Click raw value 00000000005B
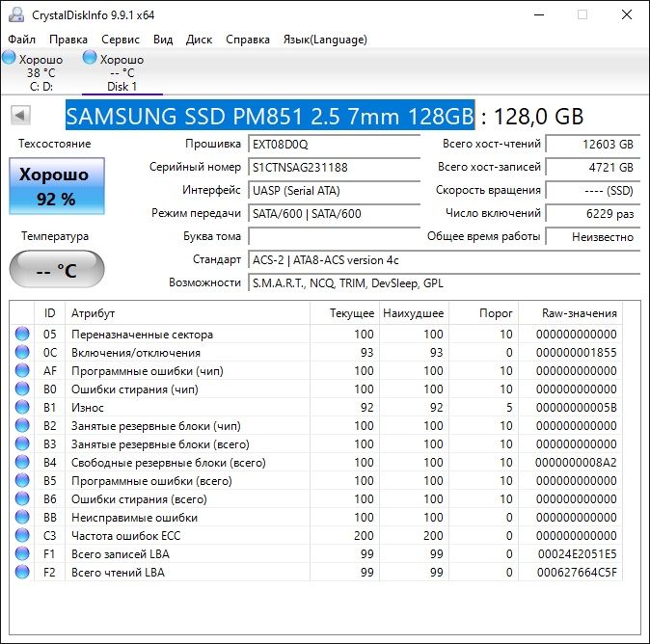Screen dimensions: 650x644 click(x=576, y=408)
